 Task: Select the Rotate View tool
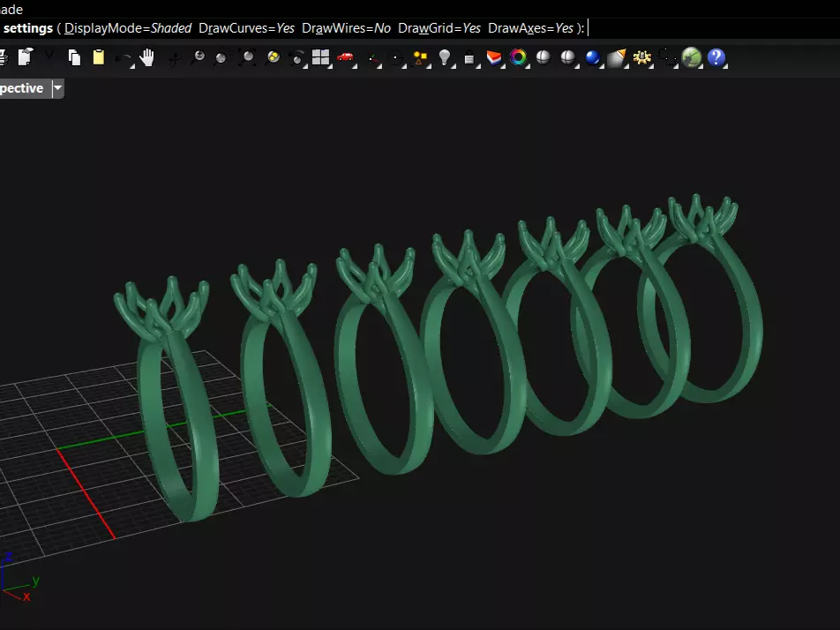point(174,58)
